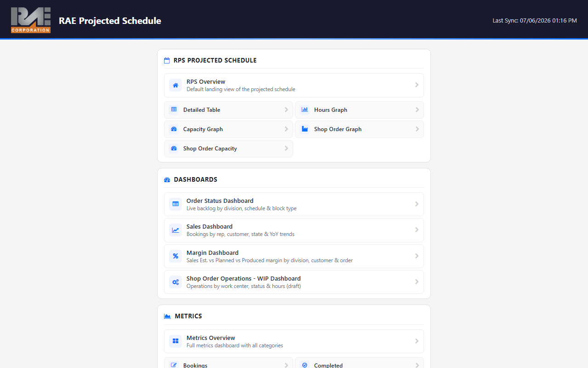This screenshot has width=588, height=368.
Task: Click the chevron on Shop Order Graph card
Action: click(x=417, y=129)
